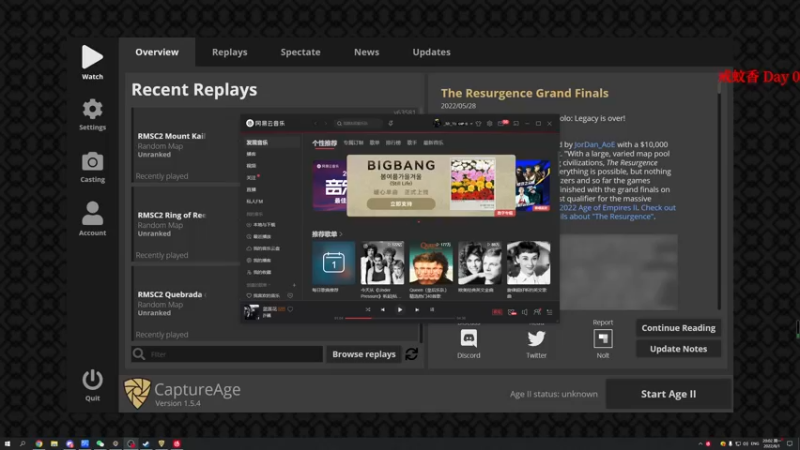The width and height of the screenshot is (800, 450).
Task: Switch to the Replays tab
Action: [230, 52]
